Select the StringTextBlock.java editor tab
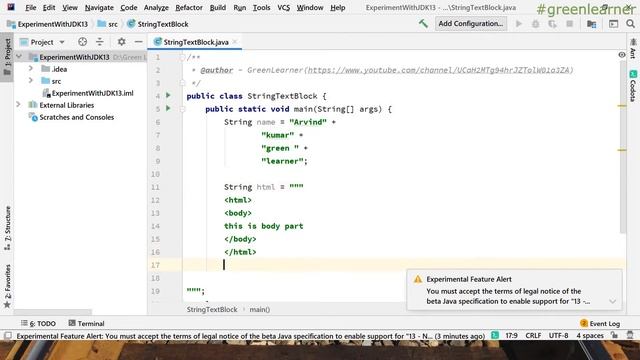 click(x=196, y=42)
